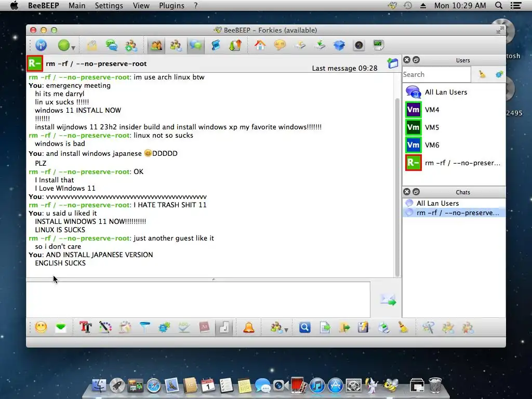The width and height of the screenshot is (532, 399).
Task: Open the Plugins menu
Action: pos(171,5)
